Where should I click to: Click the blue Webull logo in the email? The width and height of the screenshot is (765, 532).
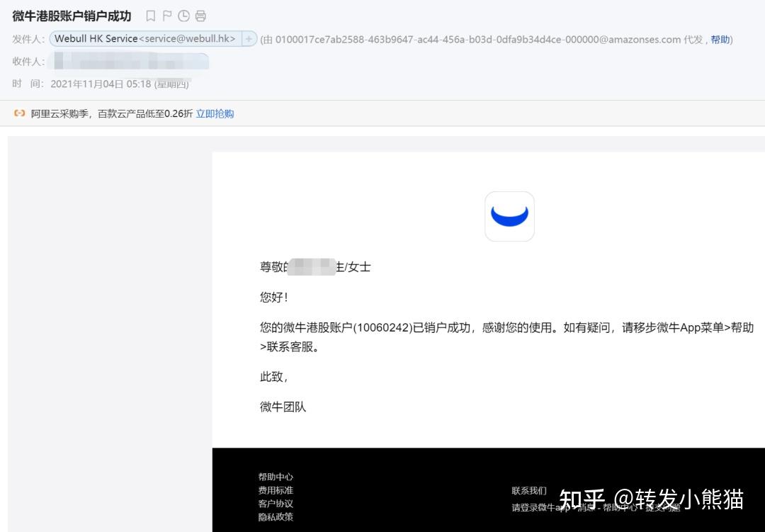point(509,216)
